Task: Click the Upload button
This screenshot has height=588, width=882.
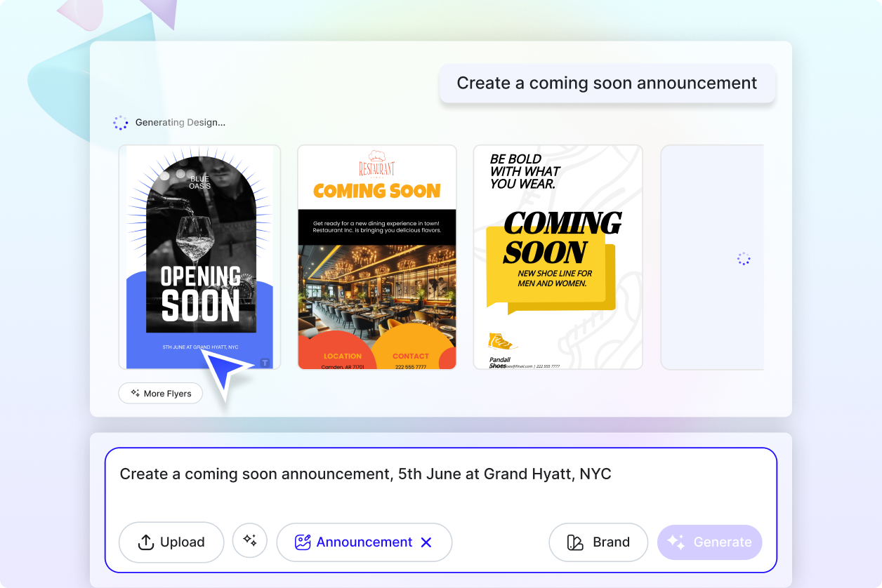Action: pyautogui.click(x=171, y=542)
